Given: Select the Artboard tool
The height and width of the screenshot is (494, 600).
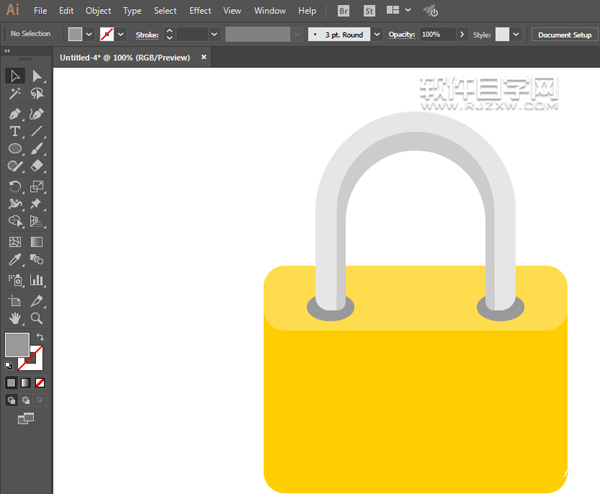Looking at the screenshot, I should point(15,301).
